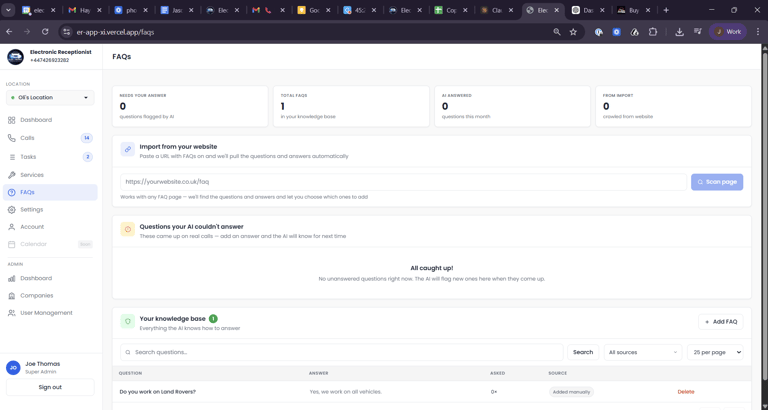Click the question Do you work on Land Rovers?
The width and height of the screenshot is (768, 410).
158,392
